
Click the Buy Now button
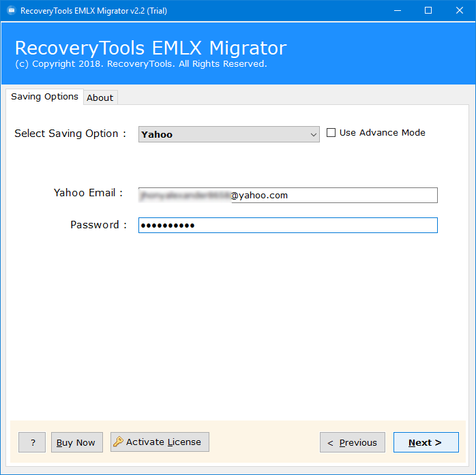[x=77, y=442]
